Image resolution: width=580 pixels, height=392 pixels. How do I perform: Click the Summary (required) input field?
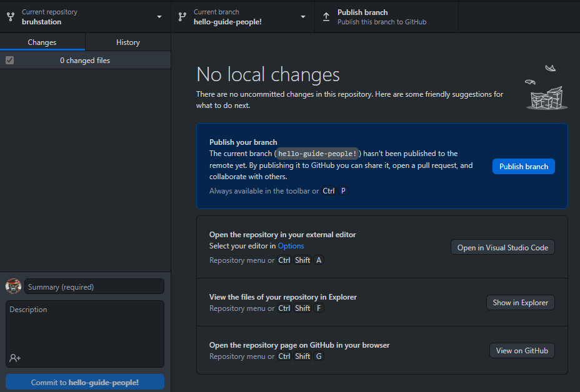[x=94, y=287]
